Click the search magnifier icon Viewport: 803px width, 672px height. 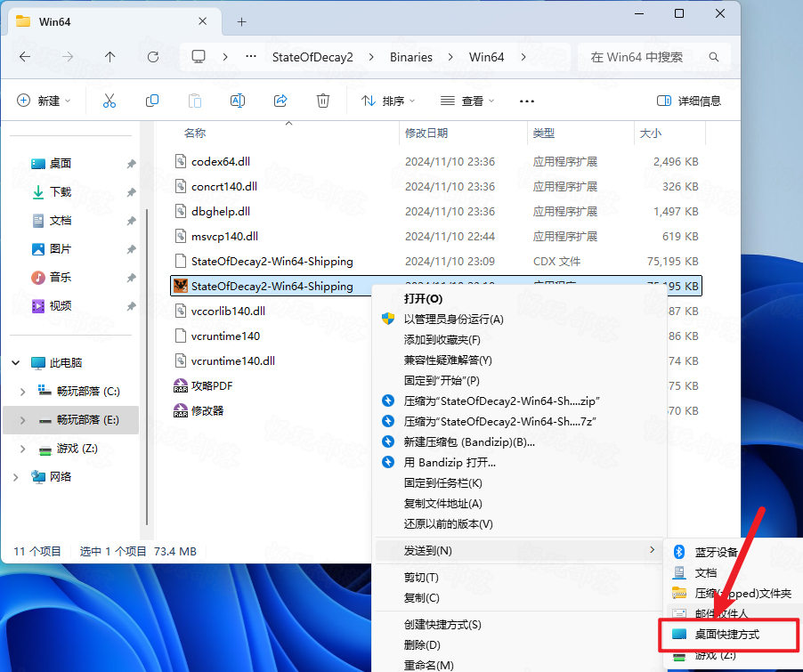713,57
